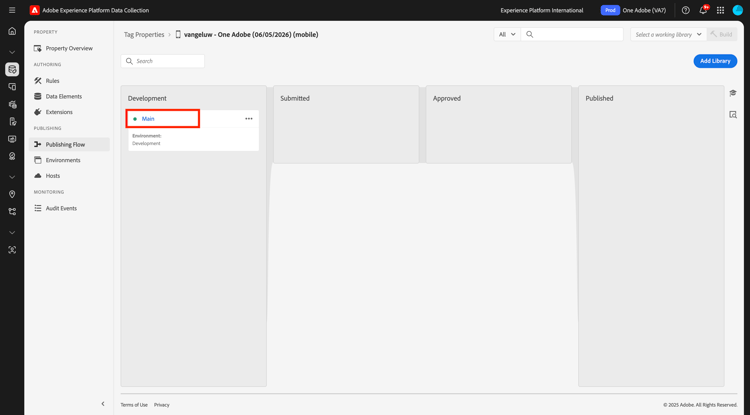Focus the top search input
Viewport: 750px width, 415px height.
572,34
